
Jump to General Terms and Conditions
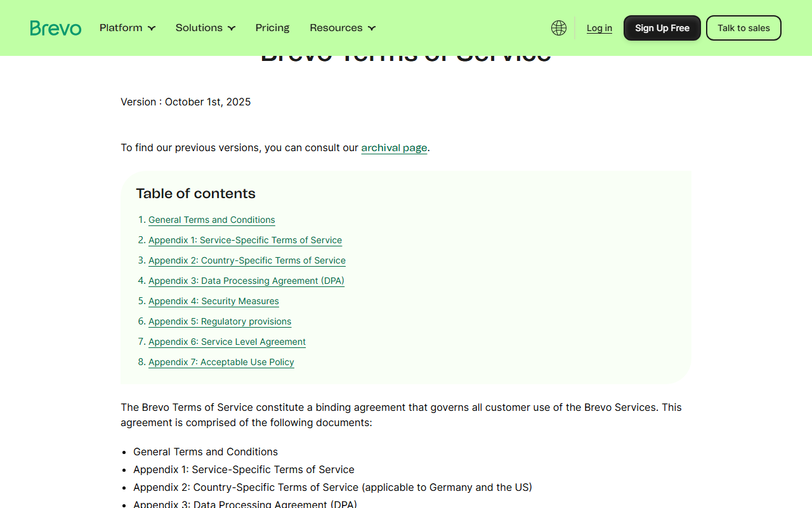(x=212, y=220)
